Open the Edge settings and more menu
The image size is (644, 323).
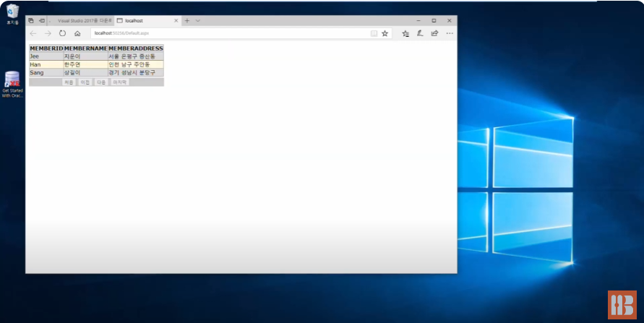tap(450, 34)
